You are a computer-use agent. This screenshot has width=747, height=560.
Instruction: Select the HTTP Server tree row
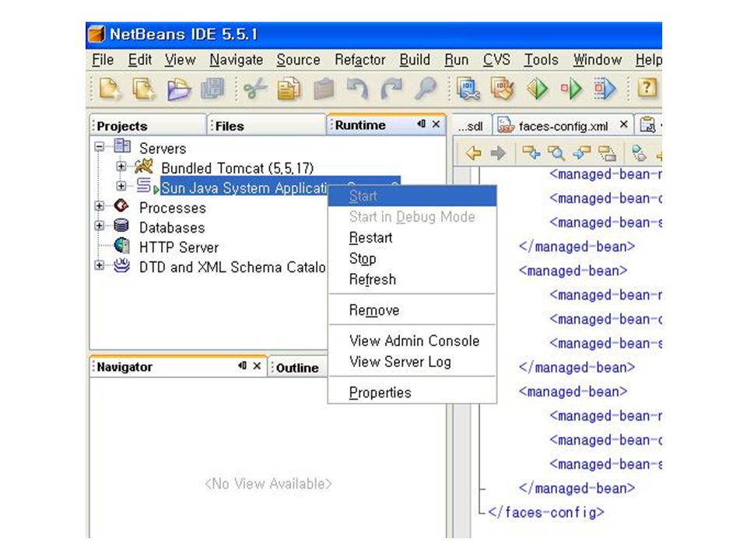(179, 247)
